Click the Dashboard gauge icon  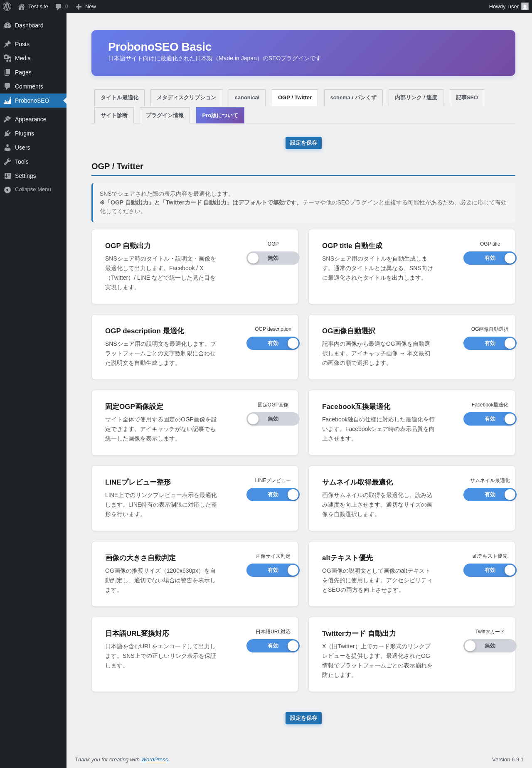point(7,25)
